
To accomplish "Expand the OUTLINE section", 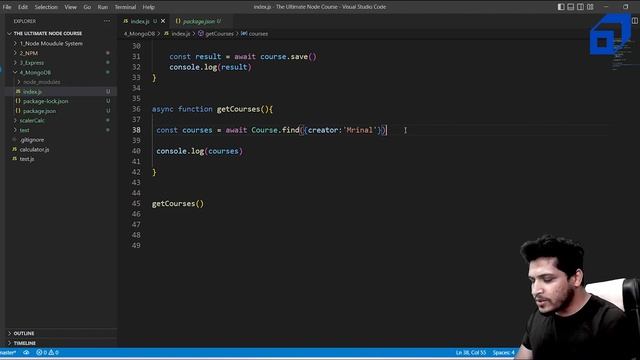I will pyautogui.click(x=24, y=333).
